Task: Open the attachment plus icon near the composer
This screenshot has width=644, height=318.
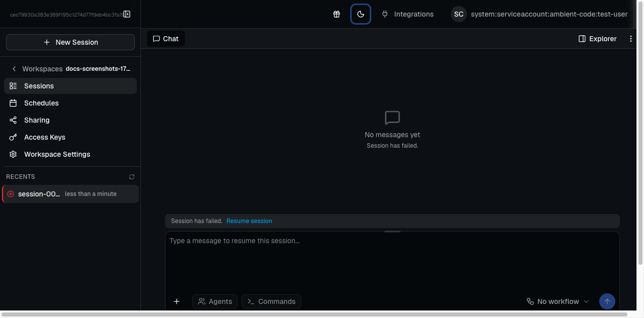Action: 177,301
